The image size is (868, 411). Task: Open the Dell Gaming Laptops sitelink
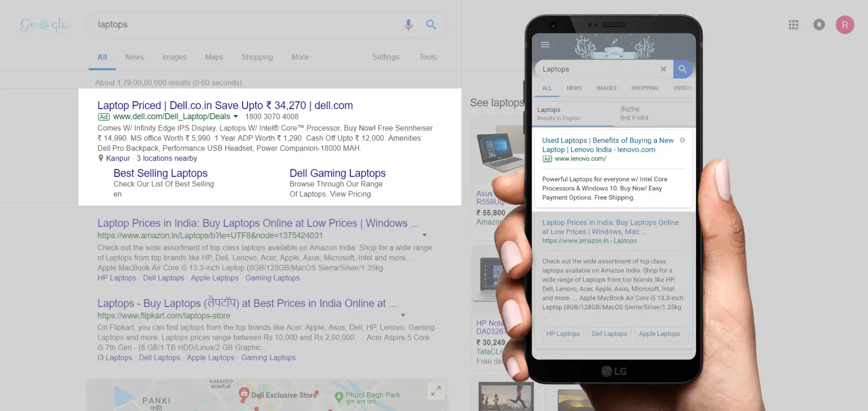pyautogui.click(x=337, y=174)
